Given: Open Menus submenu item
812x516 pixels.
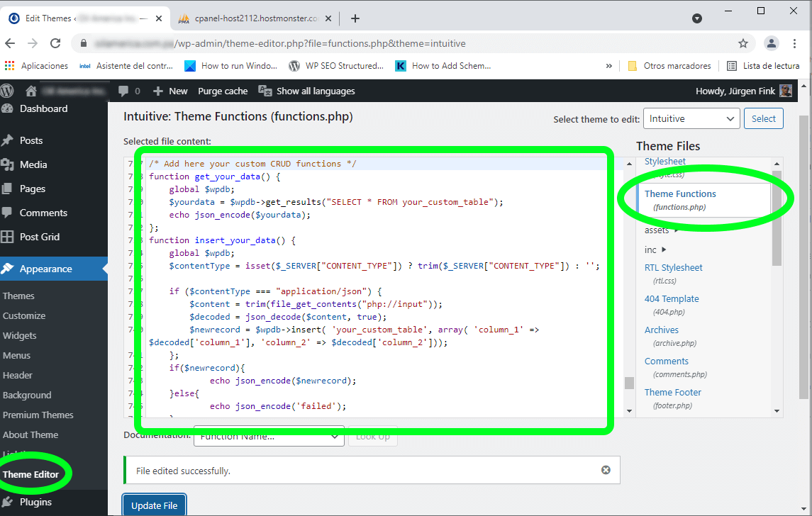Looking at the screenshot, I should [x=16, y=356].
